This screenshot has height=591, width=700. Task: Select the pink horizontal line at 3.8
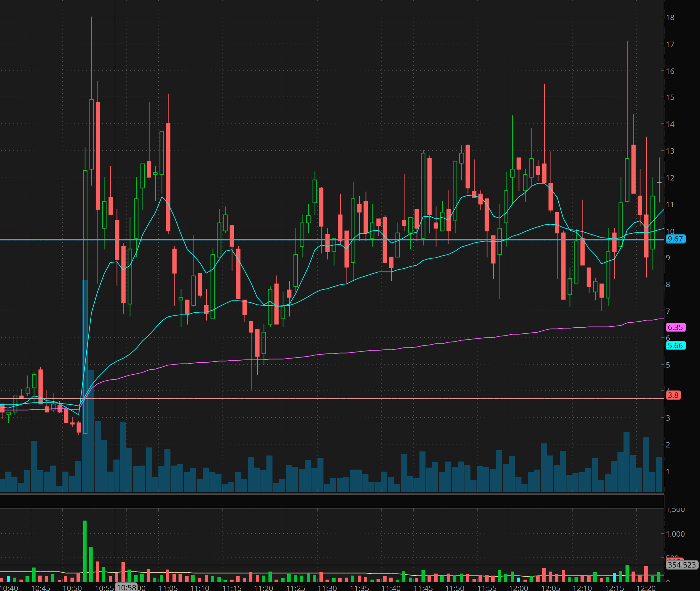pos(369,398)
